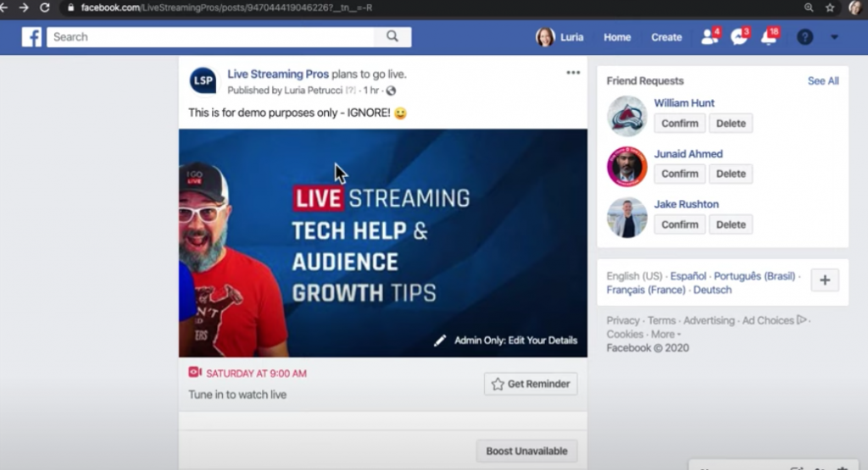Switch language to Français (France)
The width and height of the screenshot is (868, 470).
tap(646, 290)
